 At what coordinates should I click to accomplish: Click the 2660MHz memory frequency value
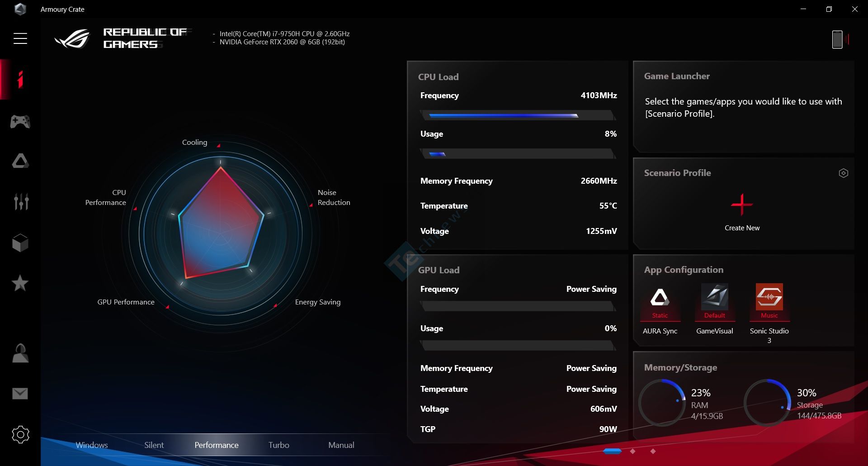(599, 181)
